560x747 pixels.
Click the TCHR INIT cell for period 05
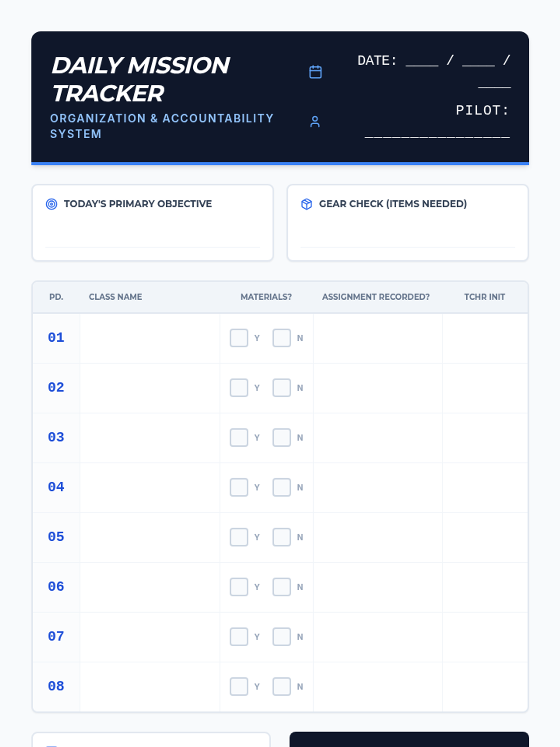click(x=484, y=537)
